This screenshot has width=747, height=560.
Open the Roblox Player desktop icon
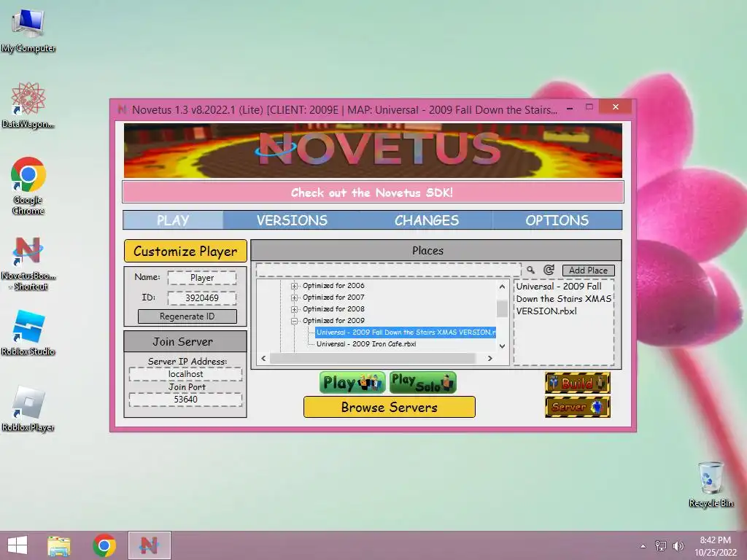28,408
